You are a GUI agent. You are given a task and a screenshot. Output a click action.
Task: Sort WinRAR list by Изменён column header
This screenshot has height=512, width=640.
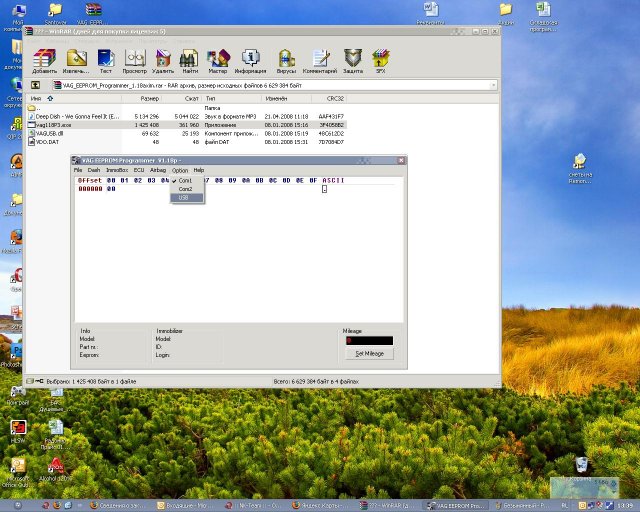[x=287, y=98]
